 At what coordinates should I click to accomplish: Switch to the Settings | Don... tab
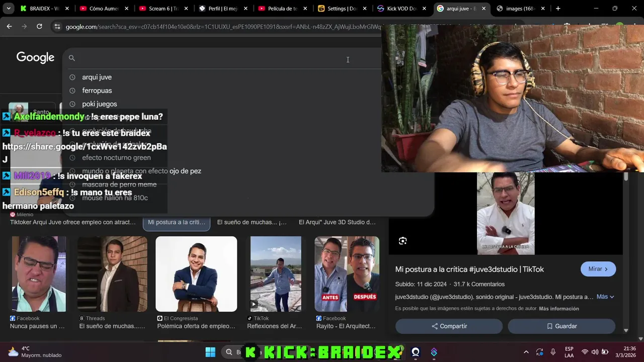click(341, 9)
